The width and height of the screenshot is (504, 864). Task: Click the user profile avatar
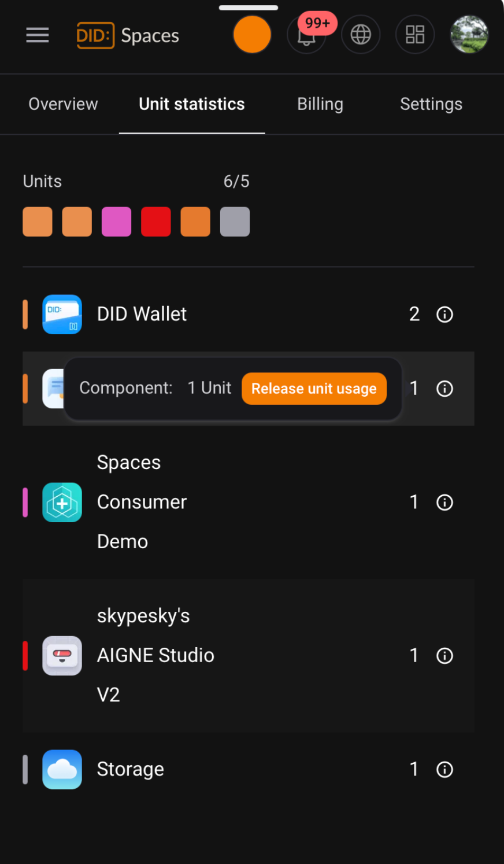(x=469, y=35)
